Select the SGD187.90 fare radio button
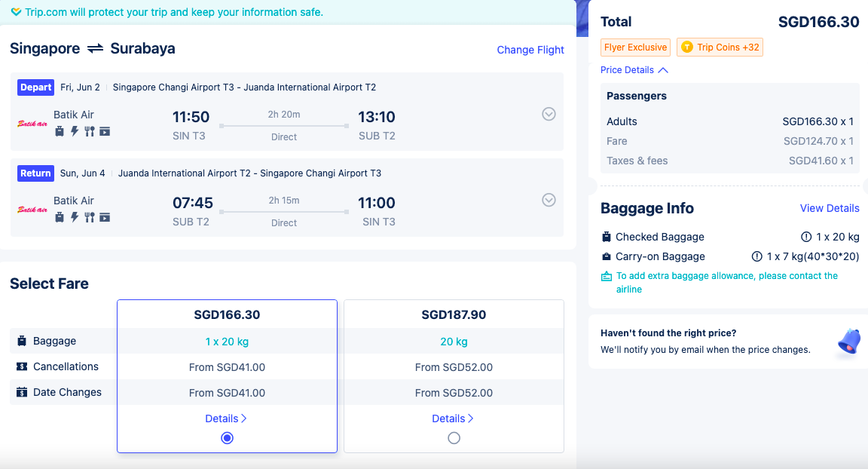 454,438
